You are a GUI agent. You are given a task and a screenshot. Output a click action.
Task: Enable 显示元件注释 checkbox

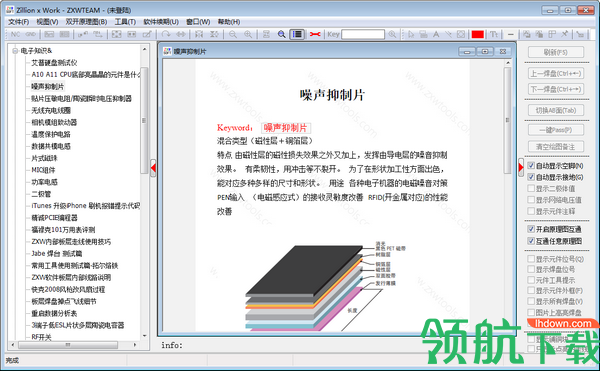coord(531,211)
